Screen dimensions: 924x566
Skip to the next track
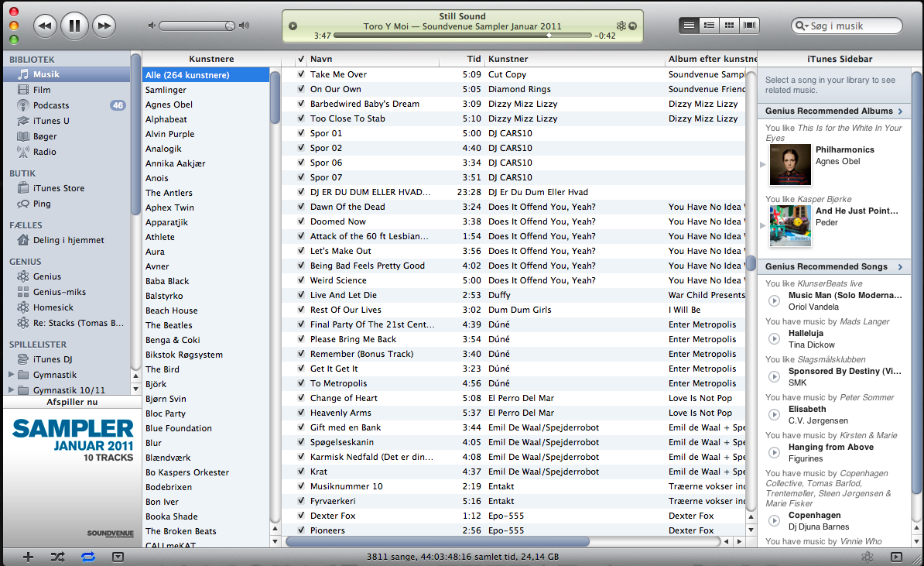104,26
